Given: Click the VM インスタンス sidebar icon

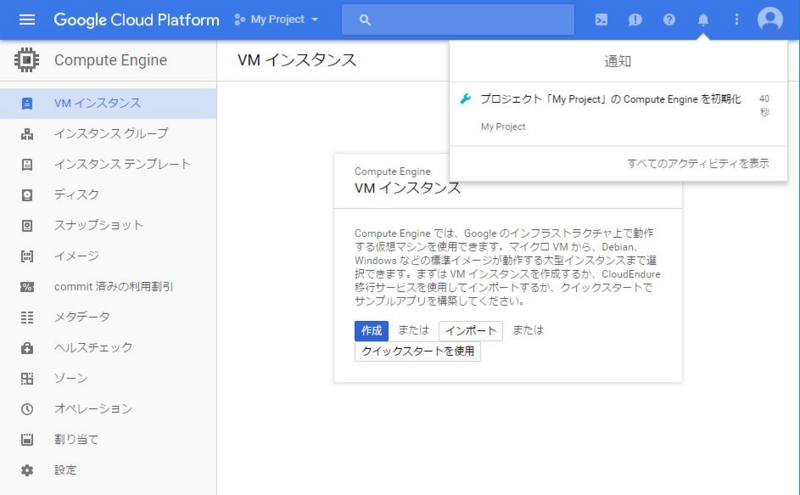Looking at the screenshot, I should tap(27, 104).
